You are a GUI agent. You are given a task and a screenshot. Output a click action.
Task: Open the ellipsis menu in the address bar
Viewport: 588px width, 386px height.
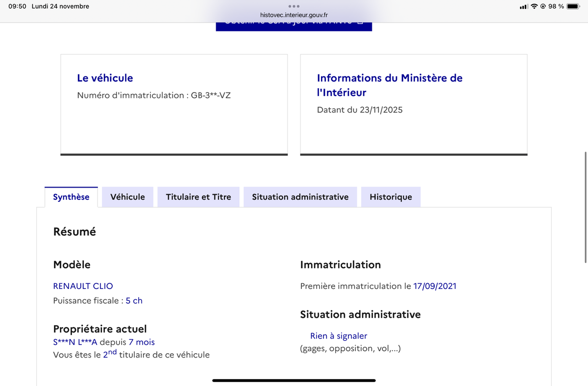point(294,7)
